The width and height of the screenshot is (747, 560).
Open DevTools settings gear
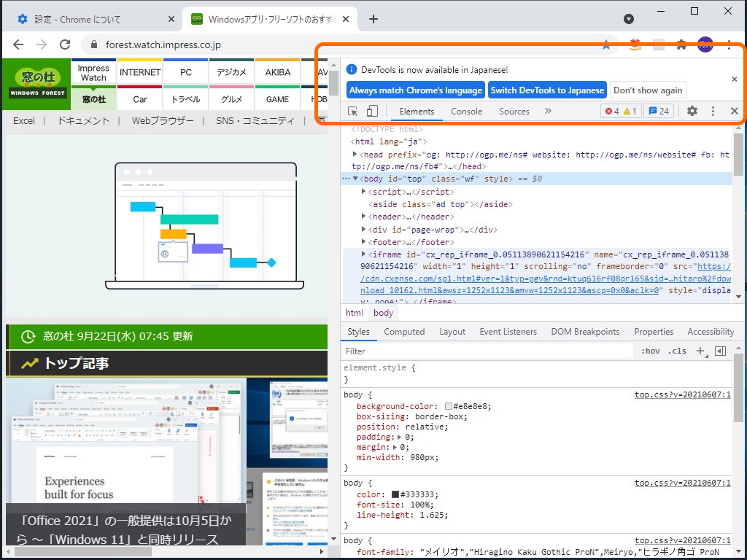(x=692, y=111)
